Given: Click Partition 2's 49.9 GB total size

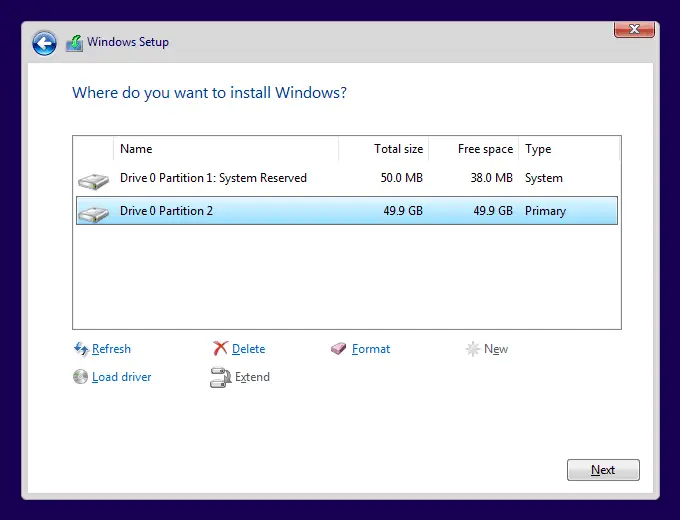Looking at the screenshot, I should [x=403, y=211].
